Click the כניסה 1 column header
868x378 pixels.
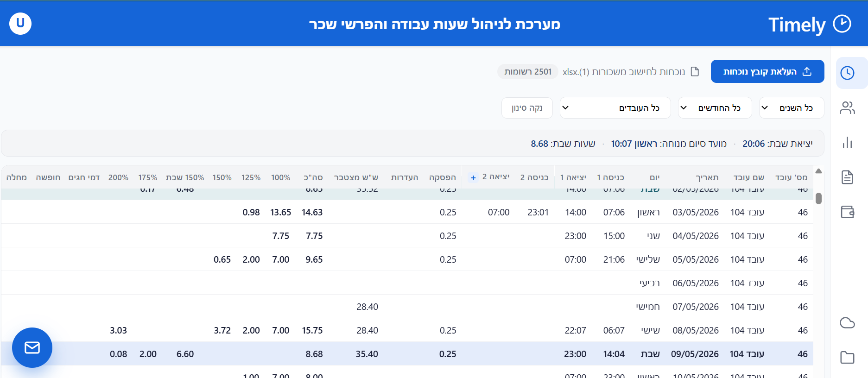610,177
